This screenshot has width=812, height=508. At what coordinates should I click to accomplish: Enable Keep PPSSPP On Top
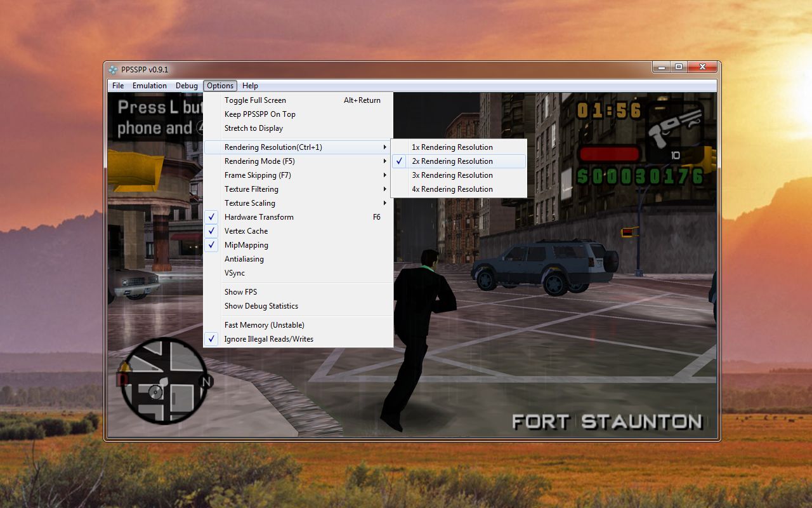click(298, 114)
